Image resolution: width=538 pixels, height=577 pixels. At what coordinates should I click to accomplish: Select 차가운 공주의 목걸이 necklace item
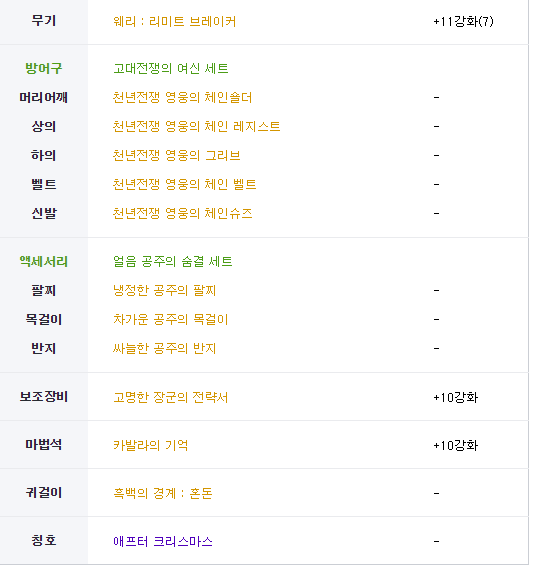coord(170,319)
